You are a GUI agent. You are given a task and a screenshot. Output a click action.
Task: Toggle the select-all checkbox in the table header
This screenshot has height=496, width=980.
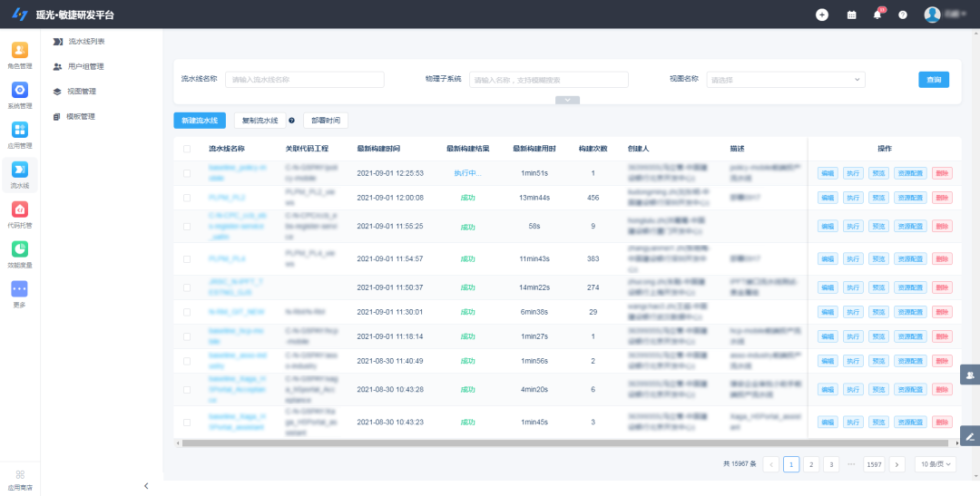pos(187,149)
